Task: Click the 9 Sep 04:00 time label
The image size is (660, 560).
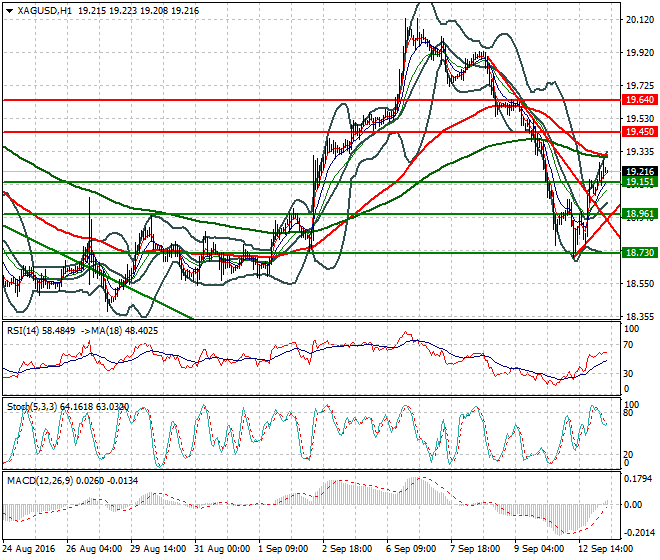Action: 539,549
